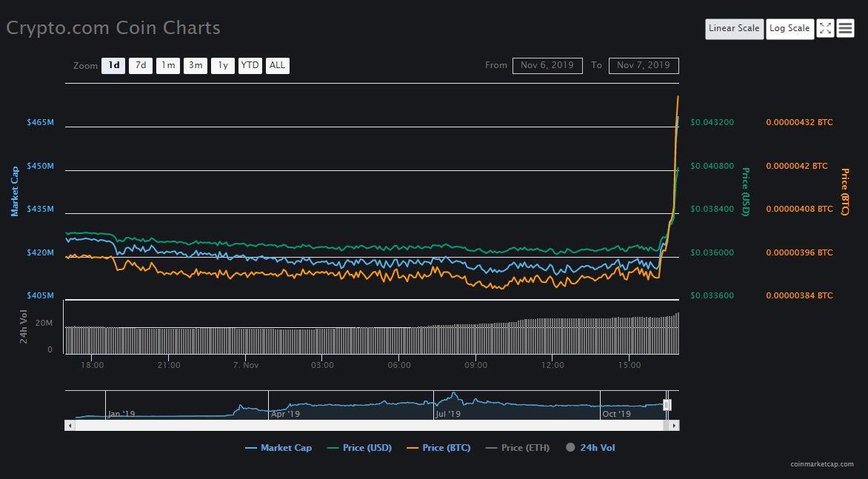
Task: Switch chart to Log Scale
Action: click(x=789, y=28)
